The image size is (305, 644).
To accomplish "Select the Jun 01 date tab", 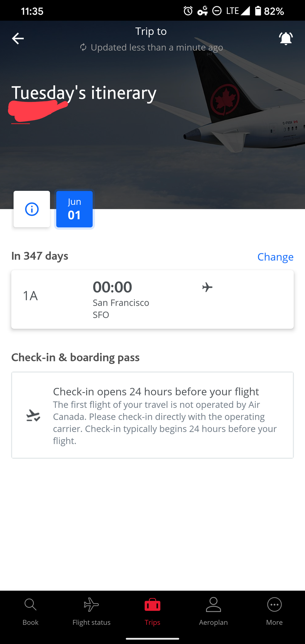I will [74, 209].
